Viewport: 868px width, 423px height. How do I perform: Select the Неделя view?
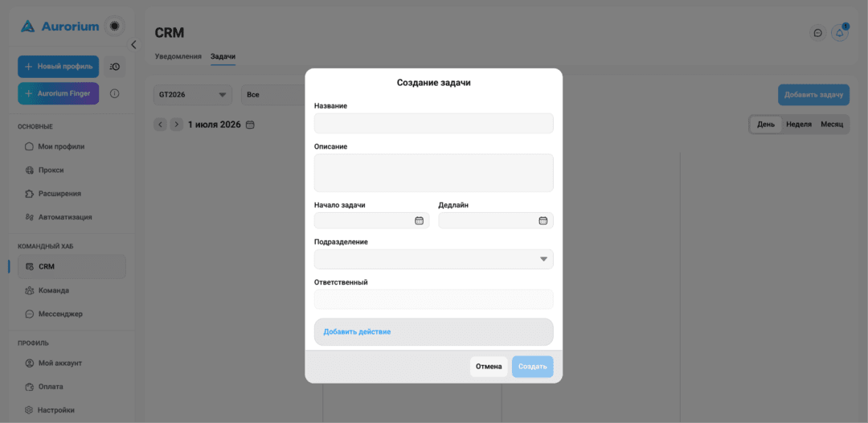click(x=799, y=125)
